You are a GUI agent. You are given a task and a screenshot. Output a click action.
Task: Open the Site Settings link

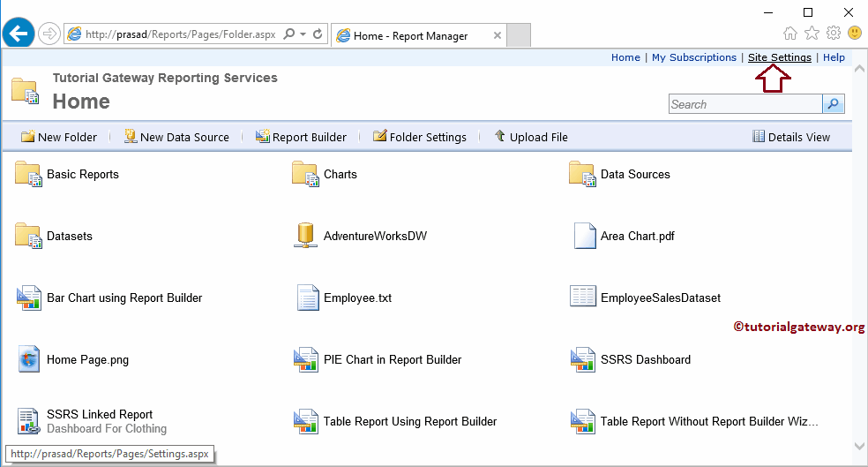[x=779, y=57]
